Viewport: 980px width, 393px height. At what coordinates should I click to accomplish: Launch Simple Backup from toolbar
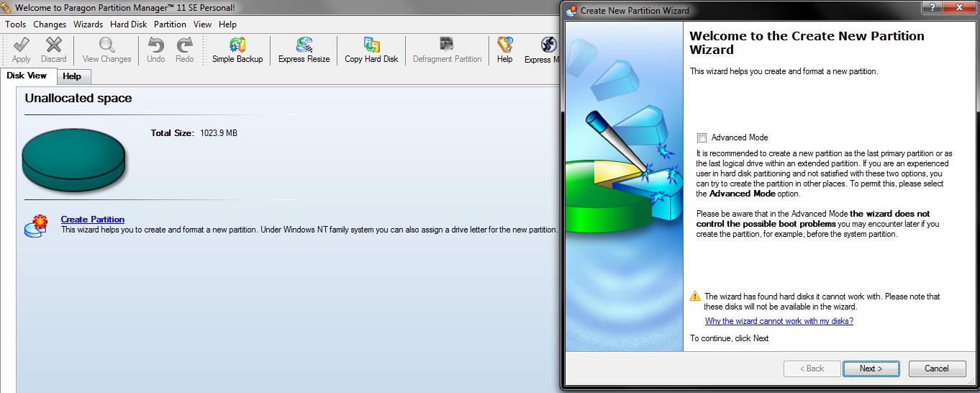click(x=237, y=50)
